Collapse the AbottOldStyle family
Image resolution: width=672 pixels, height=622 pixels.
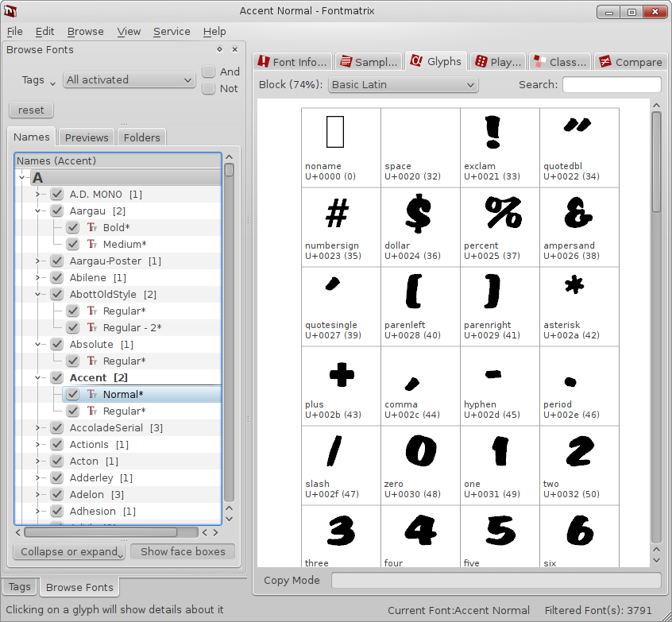37,294
